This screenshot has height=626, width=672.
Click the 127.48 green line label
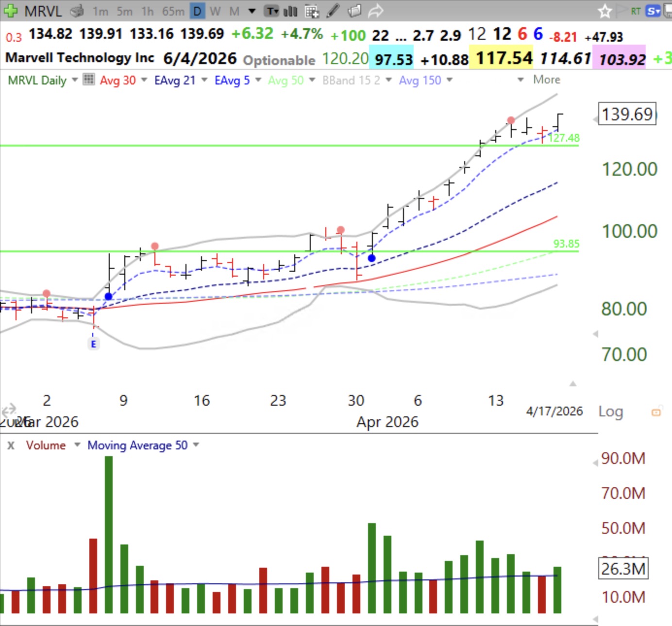click(x=564, y=138)
